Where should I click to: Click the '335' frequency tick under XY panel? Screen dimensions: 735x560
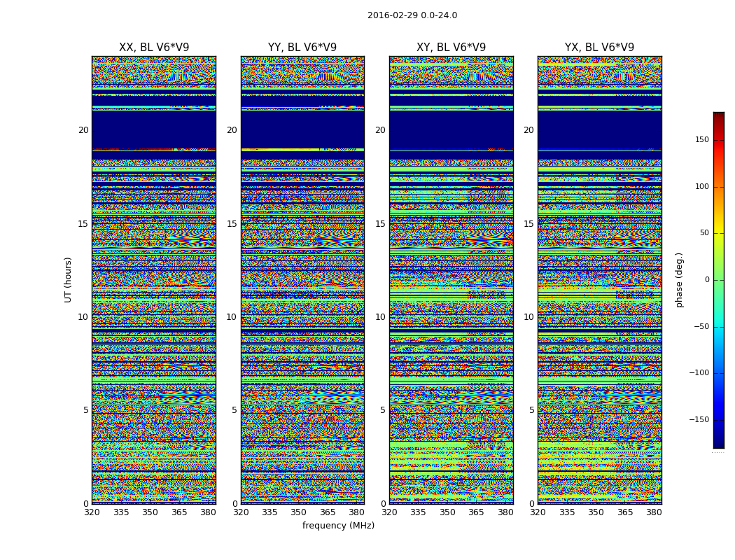pos(418,512)
